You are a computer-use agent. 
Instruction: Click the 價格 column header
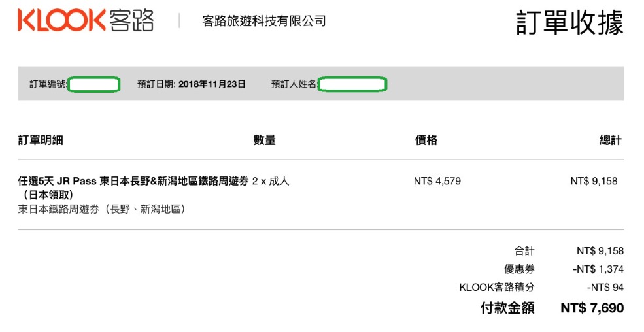(x=426, y=140)
